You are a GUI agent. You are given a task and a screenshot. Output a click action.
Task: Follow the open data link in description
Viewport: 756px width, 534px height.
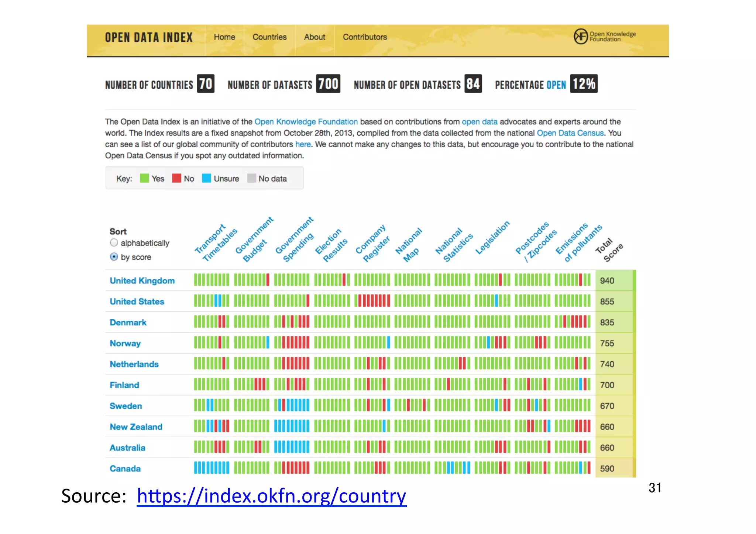tap(480, 121)
